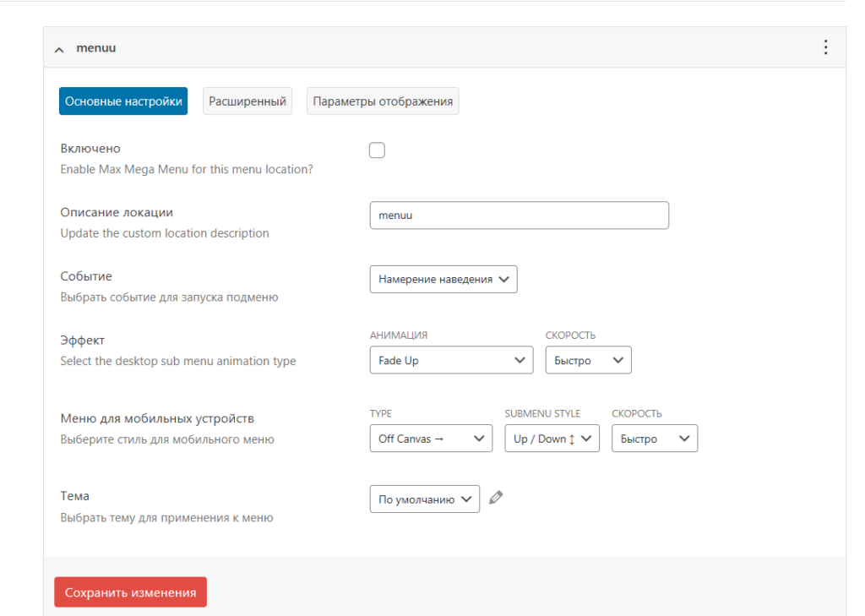
Task: Click the location description field containing menuu
Action: pyautogui.click(x=520, y=215)
